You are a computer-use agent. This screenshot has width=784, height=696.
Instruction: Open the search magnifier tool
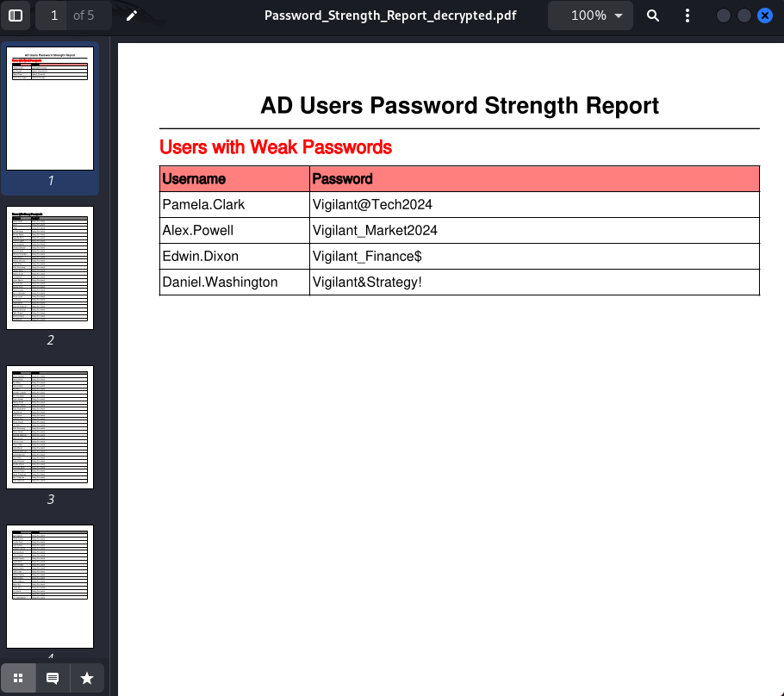pyautogui.click(x=652, y=16)
